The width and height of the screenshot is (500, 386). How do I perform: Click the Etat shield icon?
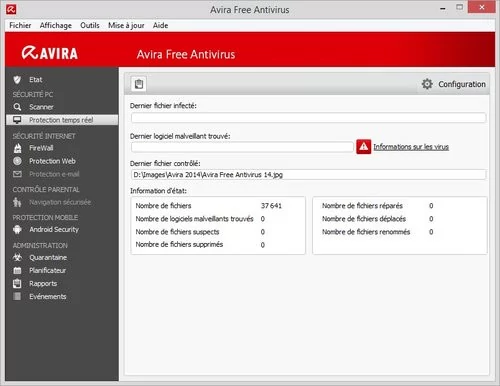click(x=17, y=80)
